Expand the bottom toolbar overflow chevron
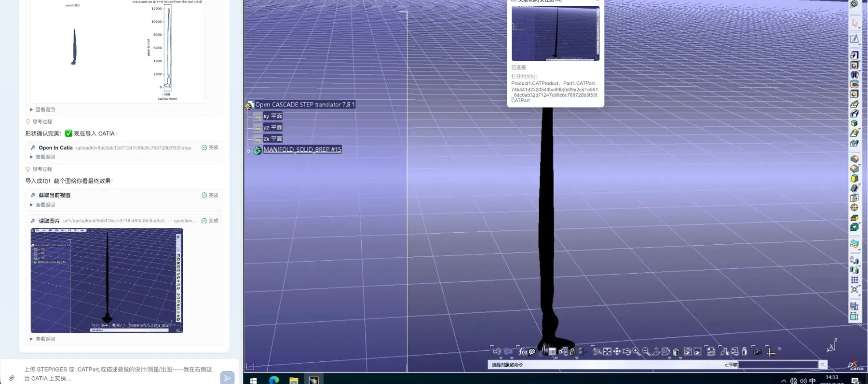This screenshot has width=868, height=384. [x=779, y=349]
